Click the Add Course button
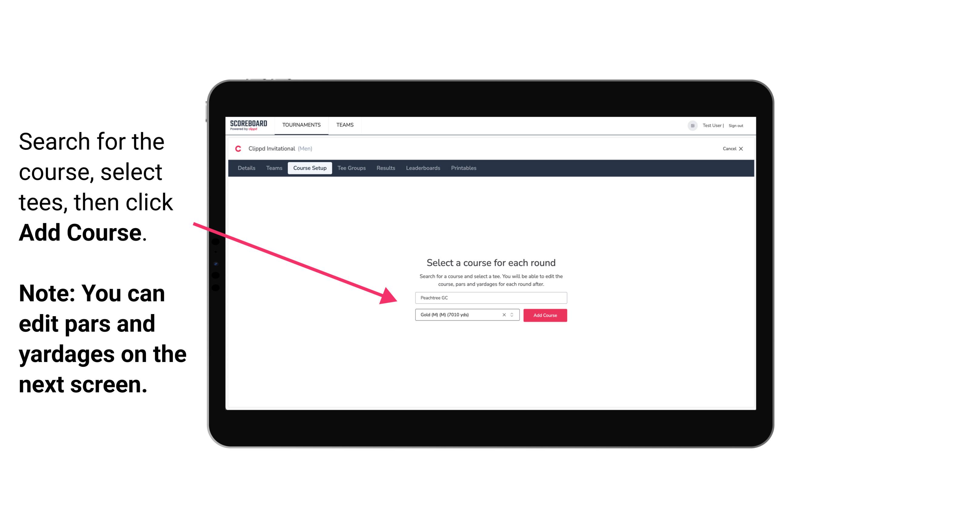The height and width of the screenshot is (527, 980). (x=544, y=315)
